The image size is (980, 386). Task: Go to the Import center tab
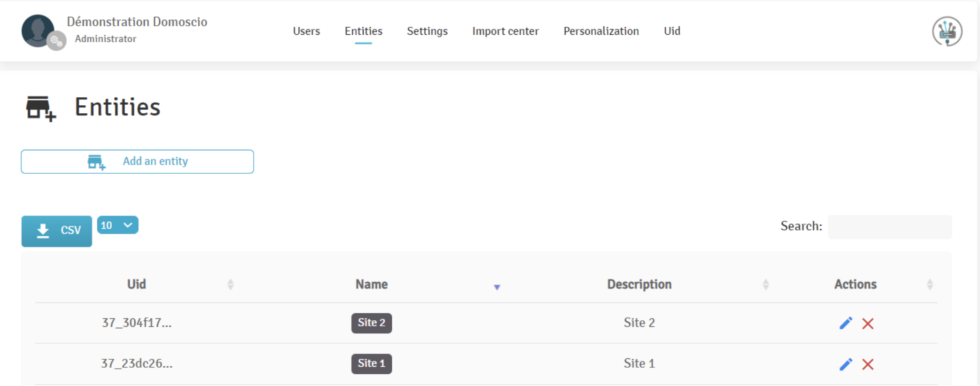[505, 31]
